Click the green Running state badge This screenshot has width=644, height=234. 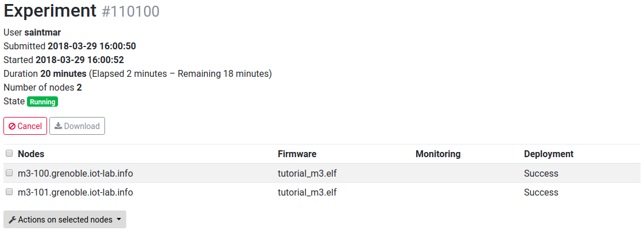(x=42, y=102)
